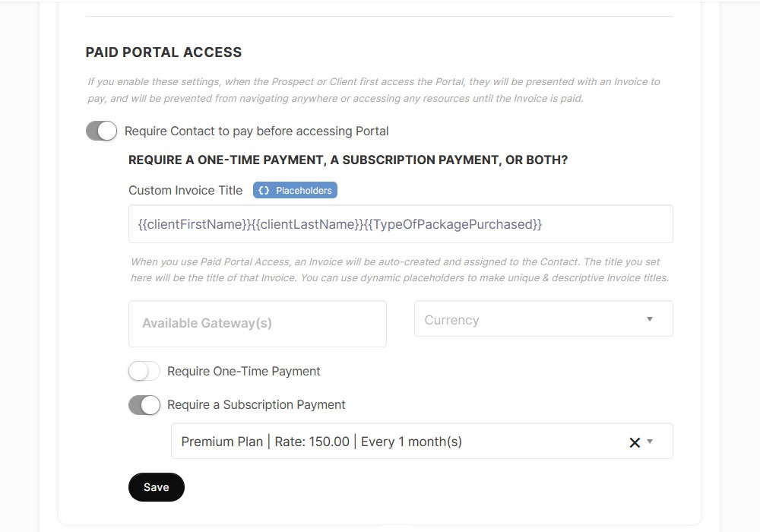This screenshot has height=532, width=760.
Task: Click the one-time or subscription question heading
Action: click(348, 160)
